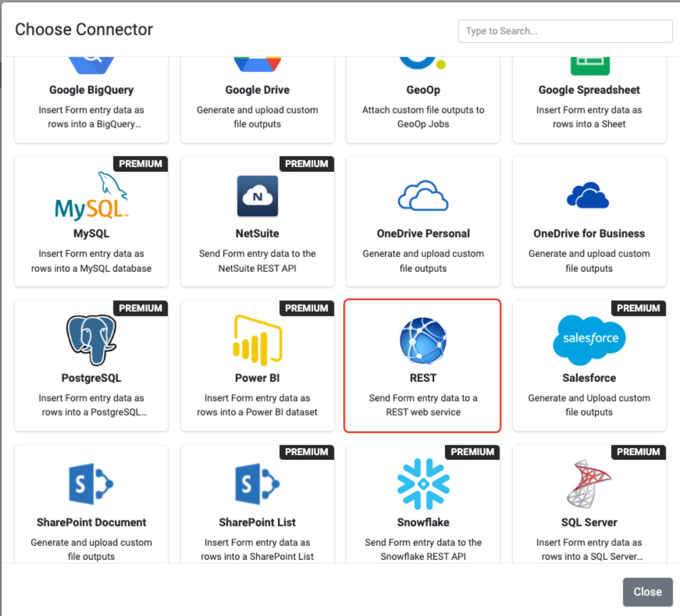This screenshot has height=616, width=680.
Task: Select the GeoOp connector title
Action: (423, 90)
